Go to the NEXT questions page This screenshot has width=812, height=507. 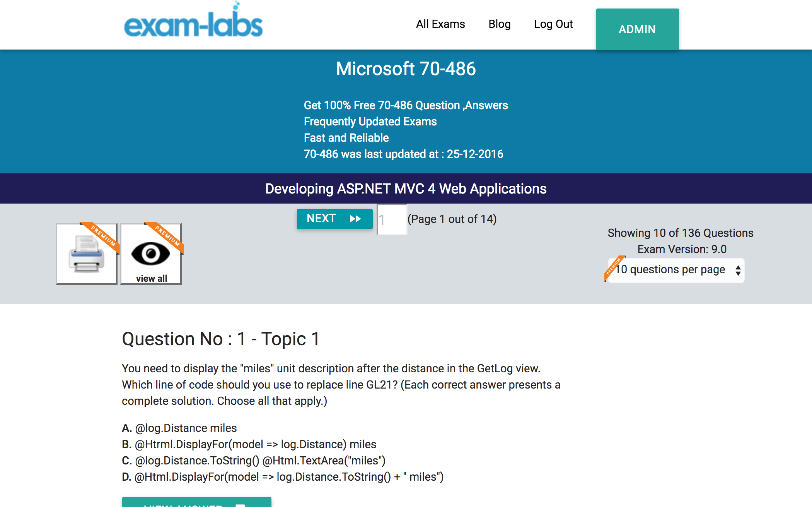334,219
